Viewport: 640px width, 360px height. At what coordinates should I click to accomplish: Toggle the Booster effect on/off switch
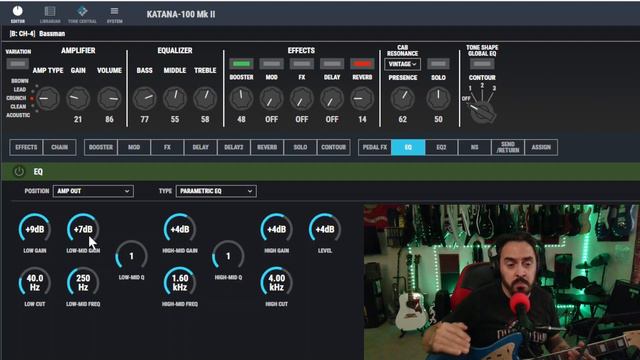241,64
